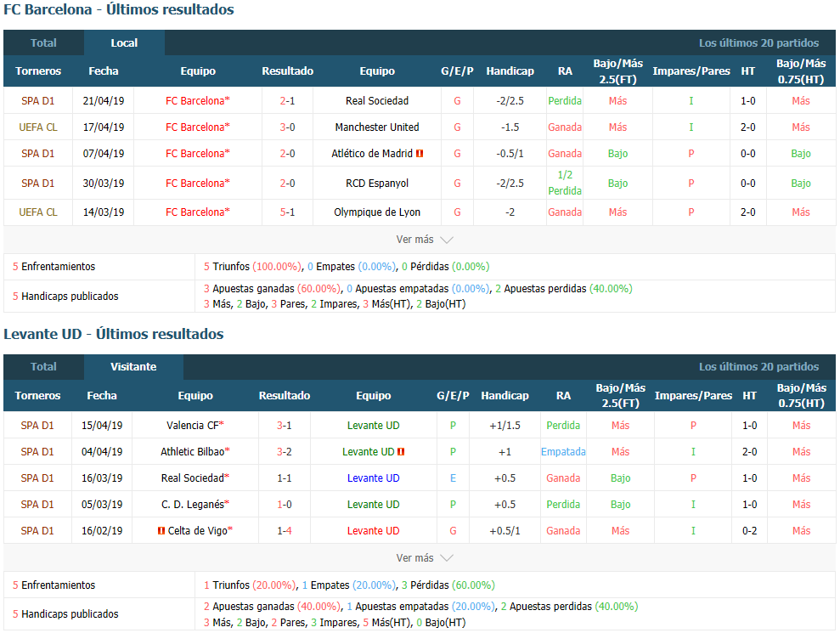Click the date 30/03/19
The image size is (840, 633).
pos(104,184)
